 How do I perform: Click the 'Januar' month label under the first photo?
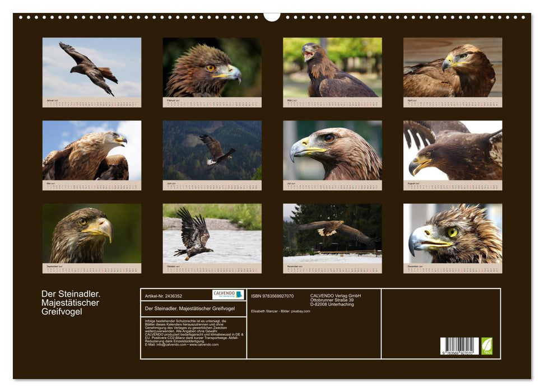tap(50, 100)
